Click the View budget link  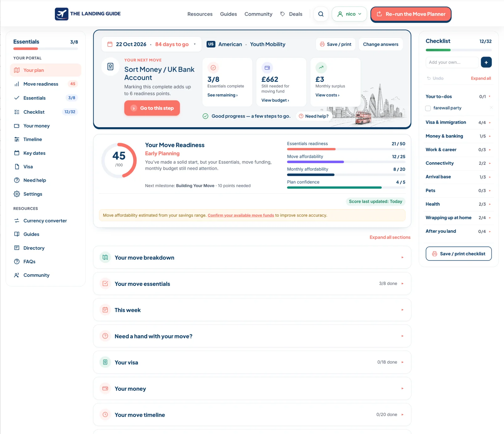[x=275, y=100]
